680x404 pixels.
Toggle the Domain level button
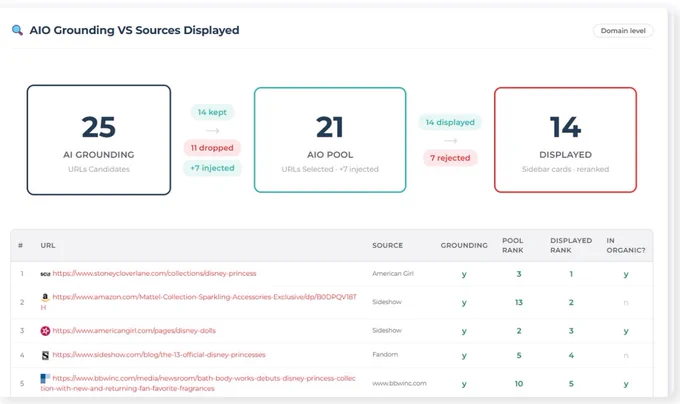[623, 31]
